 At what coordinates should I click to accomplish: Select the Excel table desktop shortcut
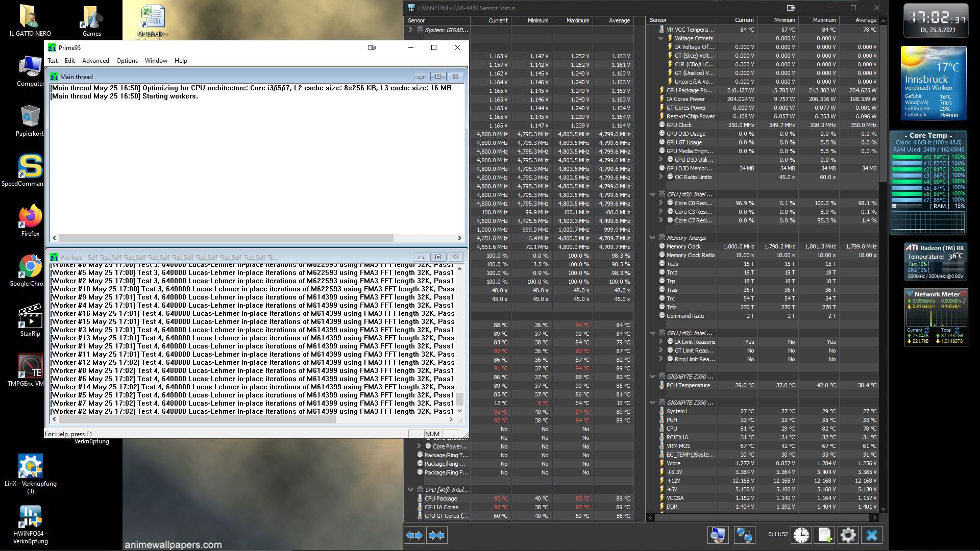coord(153,20)
